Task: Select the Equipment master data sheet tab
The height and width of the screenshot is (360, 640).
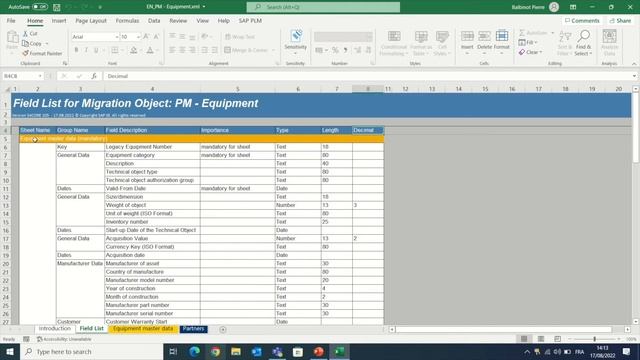Action: 143,329
